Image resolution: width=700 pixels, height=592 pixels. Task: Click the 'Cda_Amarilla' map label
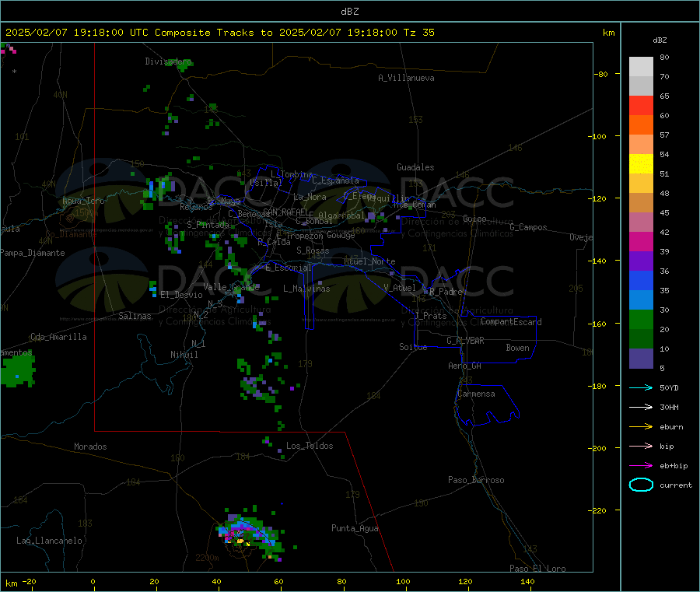(x=58, y=337)
